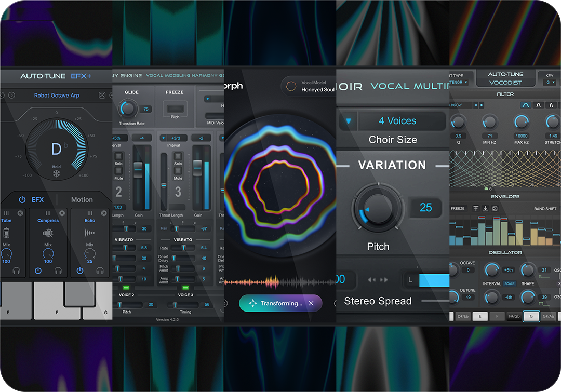The image size is (561, 392).
Task: Select the 4 Voices choir size field
Action: point(402,121)
